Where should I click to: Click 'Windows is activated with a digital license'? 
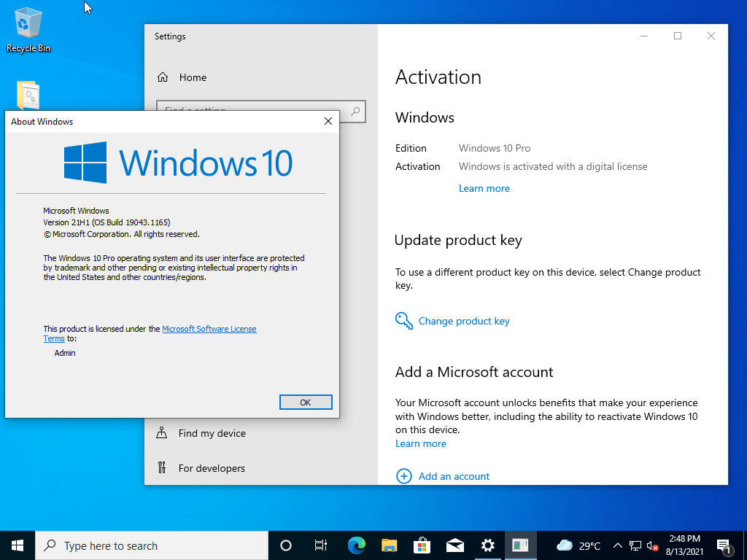pos(553,167)
